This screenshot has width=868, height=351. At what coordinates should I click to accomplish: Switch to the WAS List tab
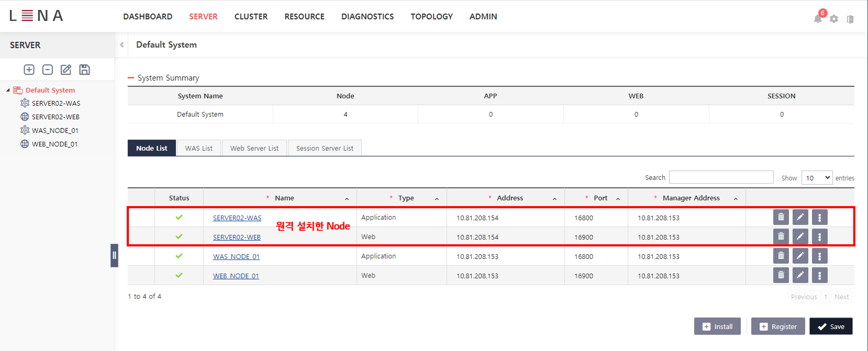click(199, 148)
